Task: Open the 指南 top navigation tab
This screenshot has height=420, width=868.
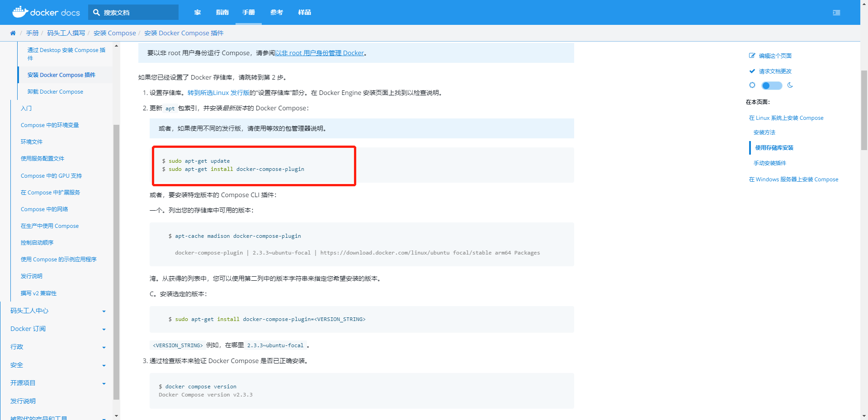Action: pos(222,12)
